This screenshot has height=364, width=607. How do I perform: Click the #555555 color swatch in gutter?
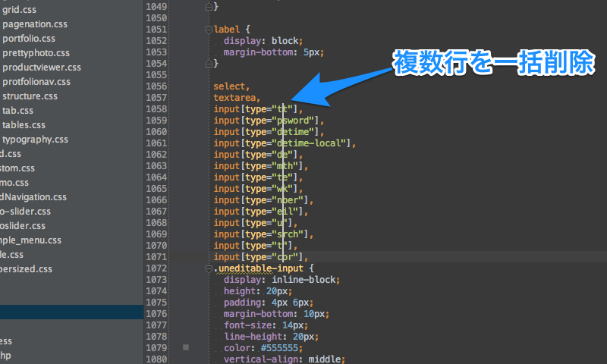click(x=186, y=348)
